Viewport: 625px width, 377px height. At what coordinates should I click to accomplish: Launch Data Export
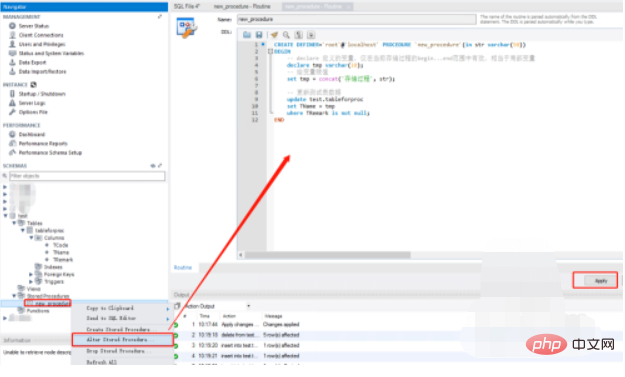pos(32,63)
